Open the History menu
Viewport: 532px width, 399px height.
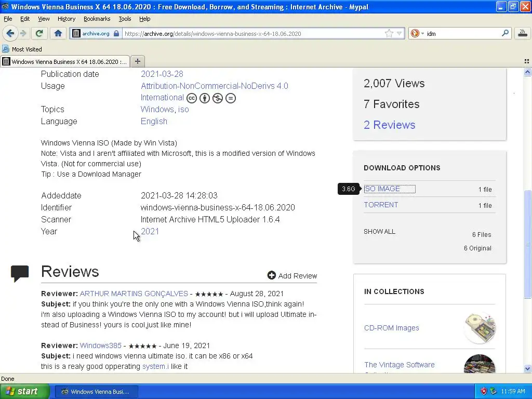tap(66, 19)
